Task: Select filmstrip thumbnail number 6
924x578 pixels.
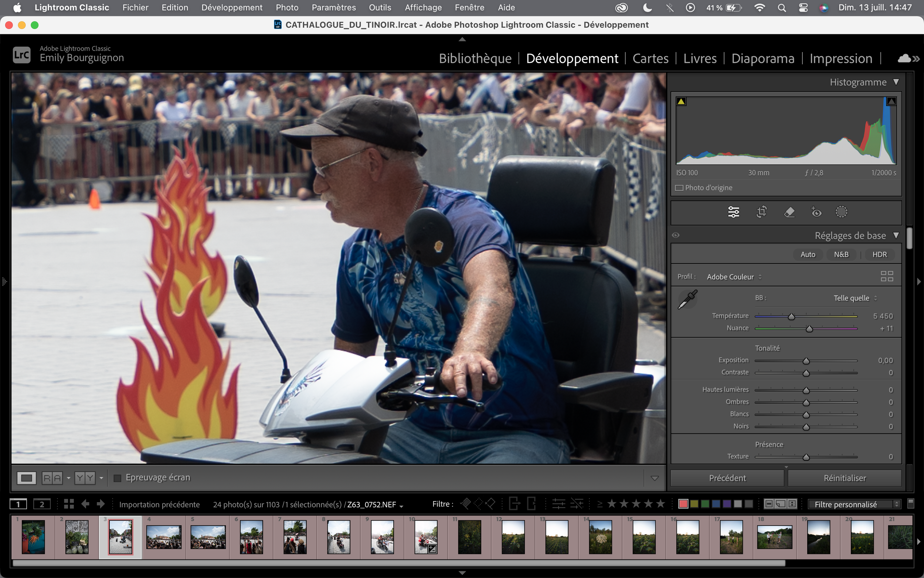Action: pos(251,537)
